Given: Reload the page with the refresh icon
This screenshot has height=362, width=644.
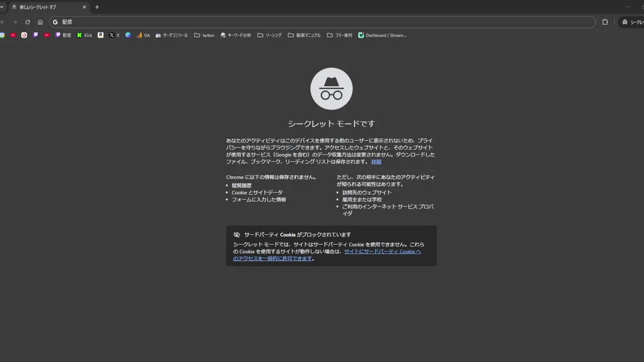Looking at the screenshot, I should (x=28, y=22).
